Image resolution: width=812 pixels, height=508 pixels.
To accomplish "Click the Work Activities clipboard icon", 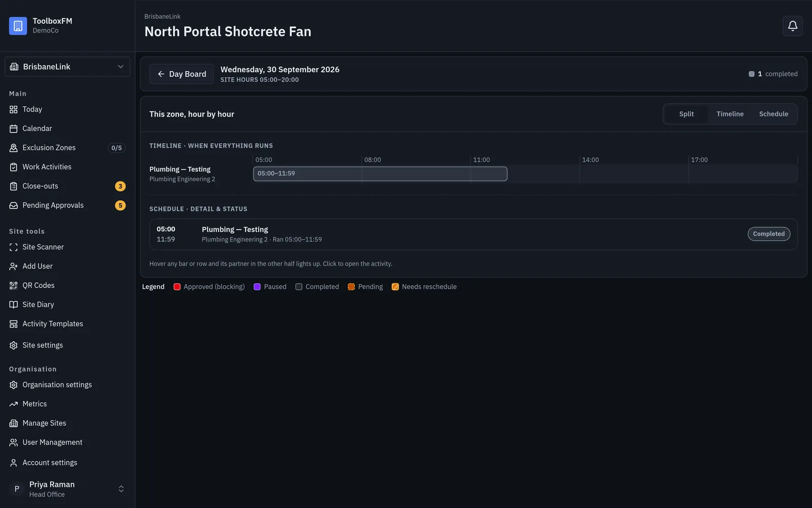I will click(14, 167).
